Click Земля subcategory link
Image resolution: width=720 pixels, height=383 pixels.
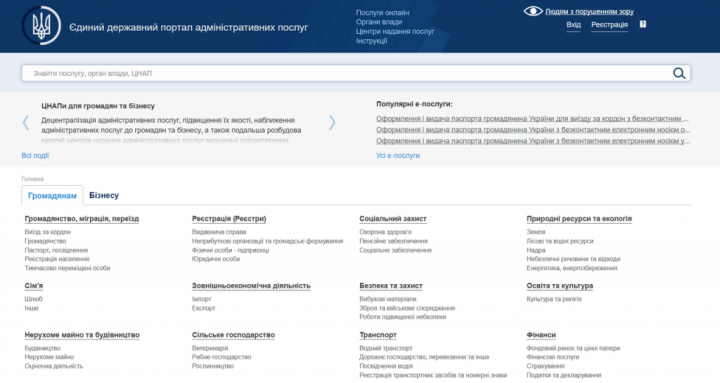coord(536,232)
